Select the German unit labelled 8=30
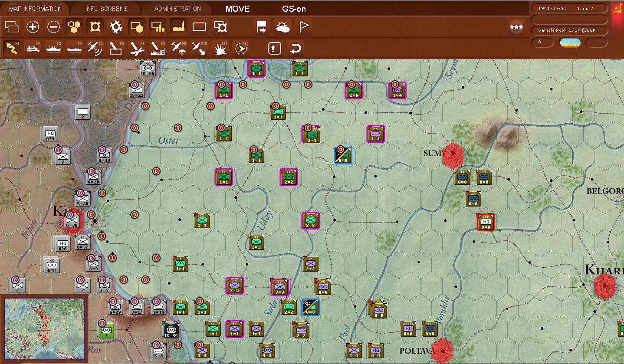624x364 pixels. 105,155
